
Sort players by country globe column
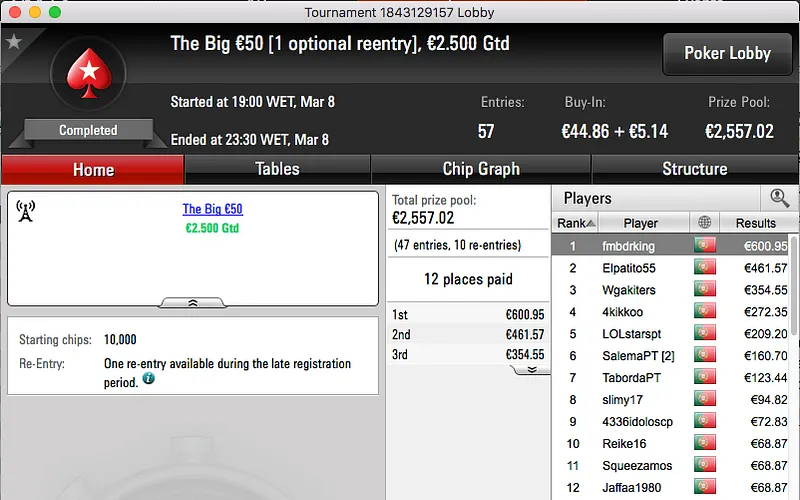704,223
